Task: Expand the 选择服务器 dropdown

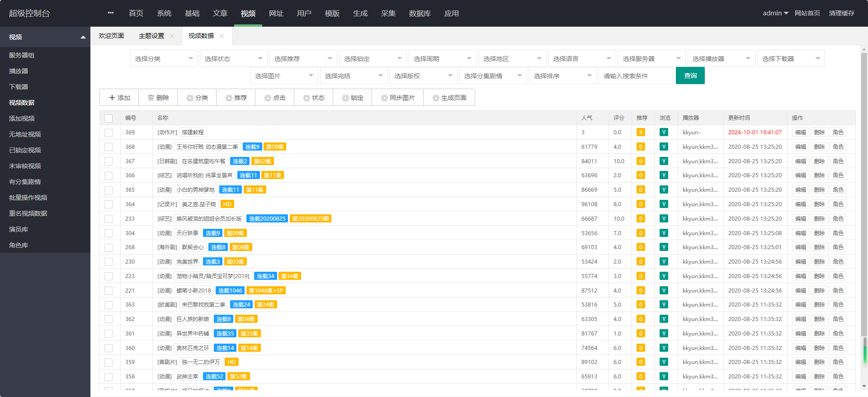Action: tap(651, 59)
